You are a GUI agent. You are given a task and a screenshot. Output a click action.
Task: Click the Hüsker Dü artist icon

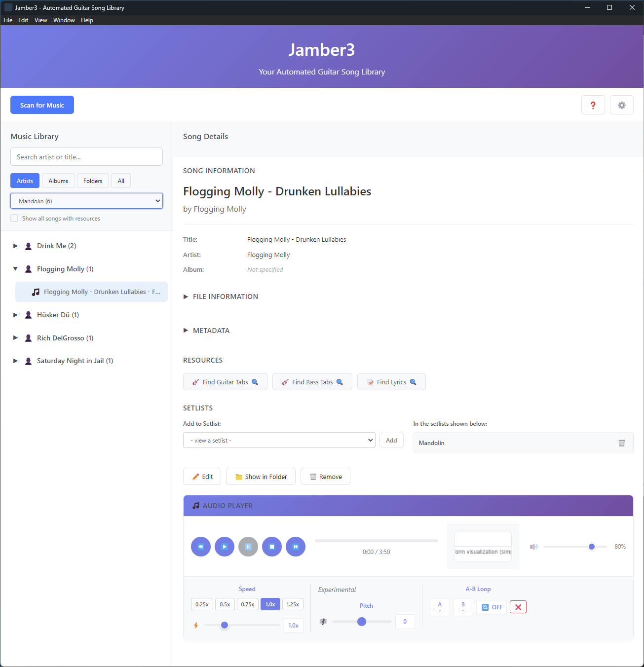[x=29, y=315]
